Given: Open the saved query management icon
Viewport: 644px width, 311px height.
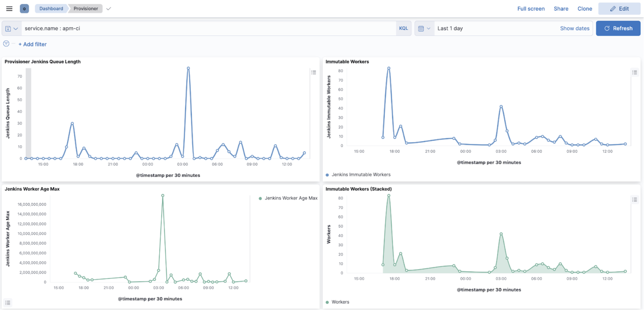Looking at the screenshot, I should point(8,28).
